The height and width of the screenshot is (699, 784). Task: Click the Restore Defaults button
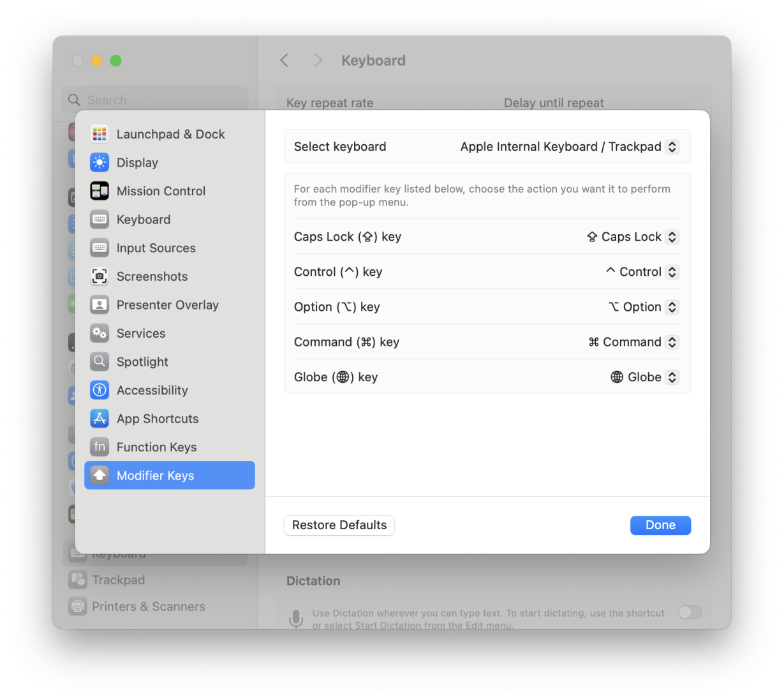tap(339, 525)
